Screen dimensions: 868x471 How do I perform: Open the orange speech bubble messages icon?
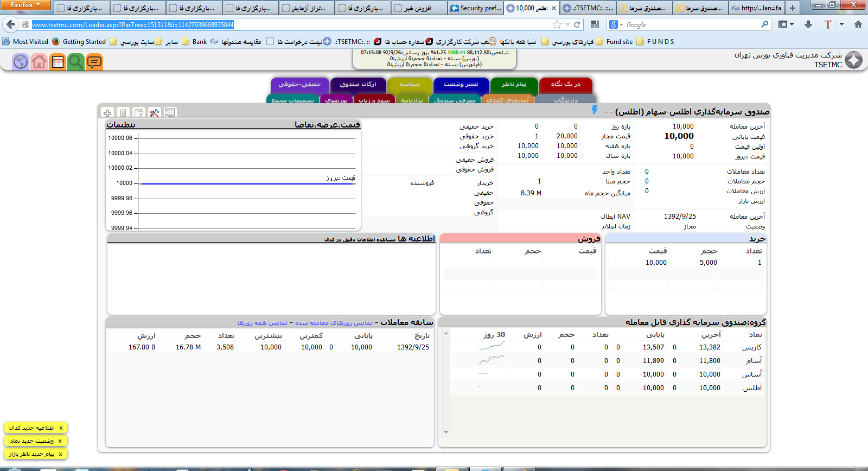pos(94,62)
